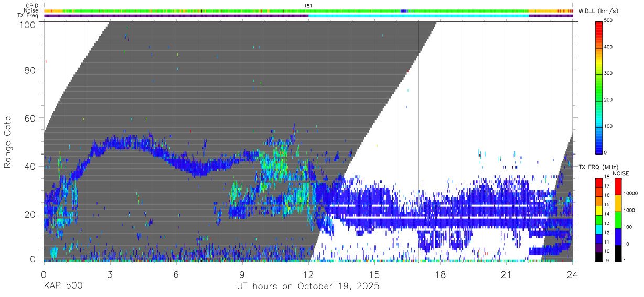The width and height of the screenshot is (644, 297).
Task: Click the WID⊥ (km/s) velocity width color bar
Action: pyautogui.click(x=599, y=87)
